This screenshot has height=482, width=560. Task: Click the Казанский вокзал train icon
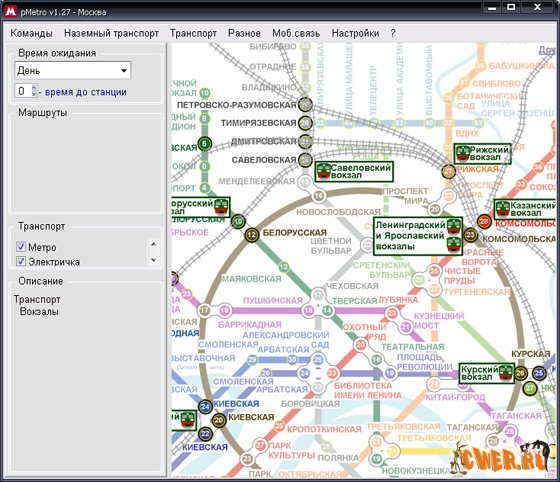[503, 208]
